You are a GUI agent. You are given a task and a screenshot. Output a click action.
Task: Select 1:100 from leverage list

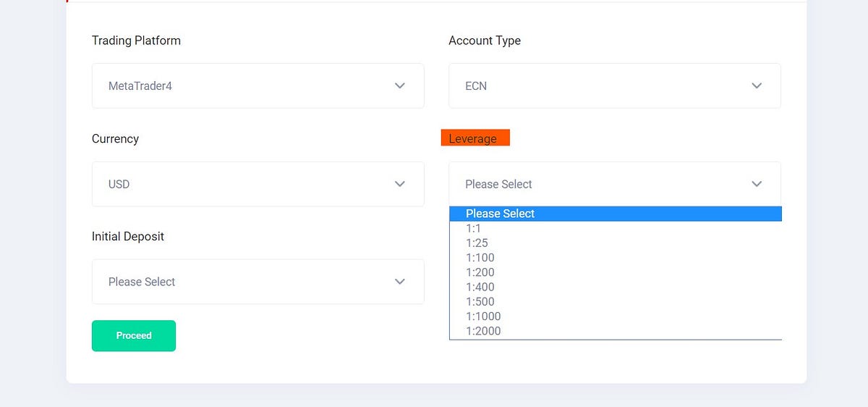click(616, 258)
